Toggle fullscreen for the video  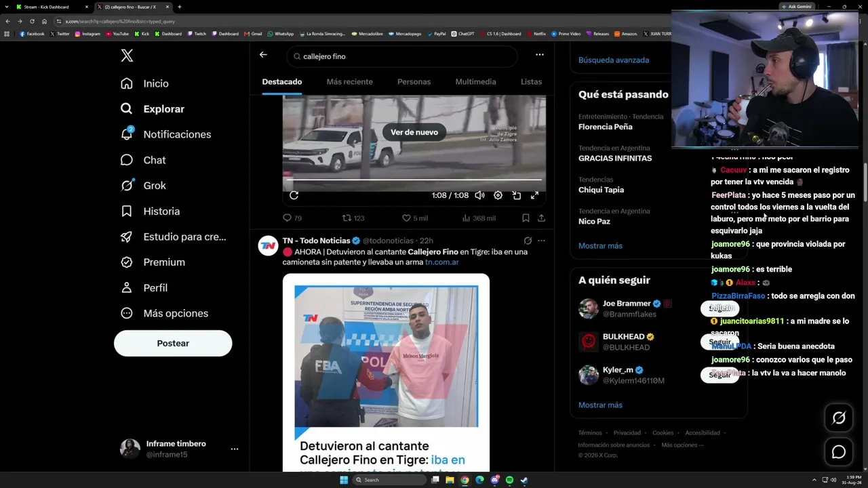534,195
